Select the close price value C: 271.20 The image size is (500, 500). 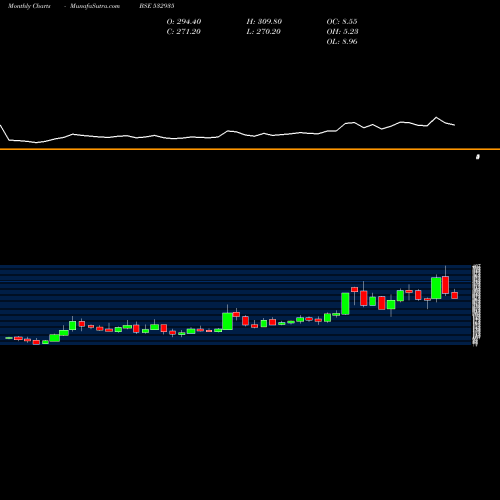(x=183, y=32)
